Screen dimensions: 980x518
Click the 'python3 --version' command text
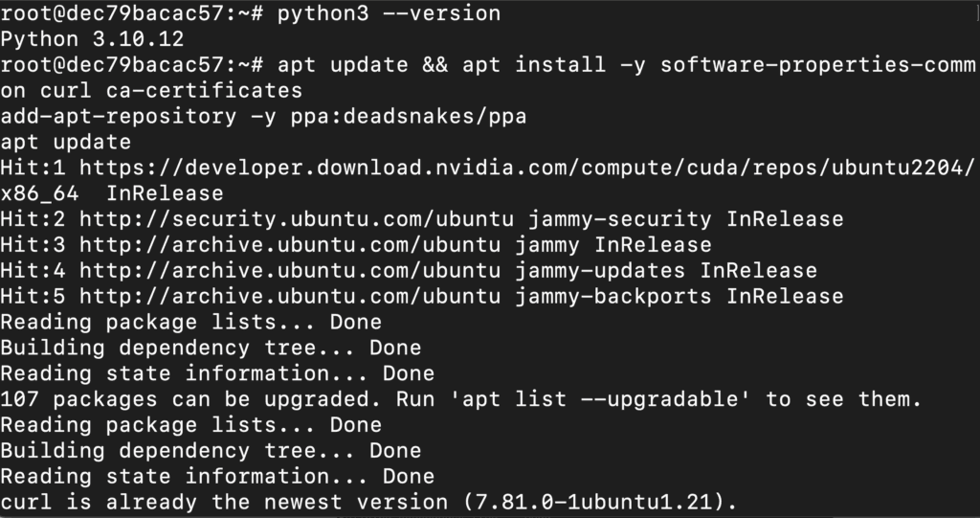(x=389, y=13)
